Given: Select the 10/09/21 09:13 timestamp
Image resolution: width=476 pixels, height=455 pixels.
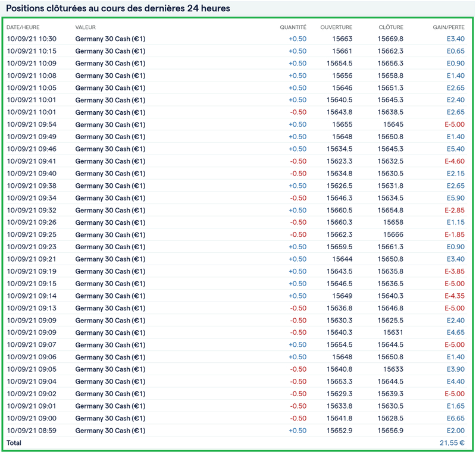Looking at the screenshot, I should click(32, 308).
